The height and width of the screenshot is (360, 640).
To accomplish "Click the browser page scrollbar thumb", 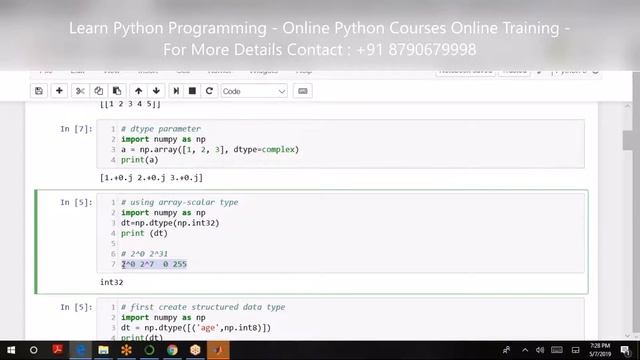I will (x=628, y=140).
